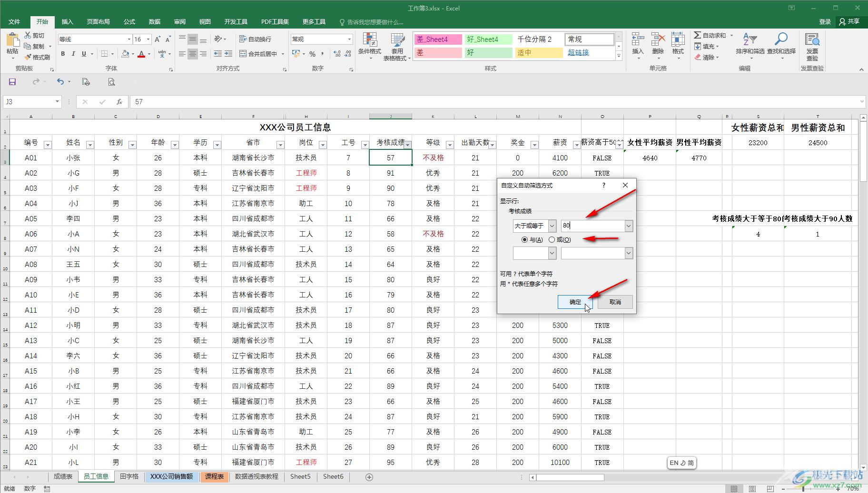868x493 pixels.
Task: Save the workbook with the quick access save icon
Action: pos(12,82)
